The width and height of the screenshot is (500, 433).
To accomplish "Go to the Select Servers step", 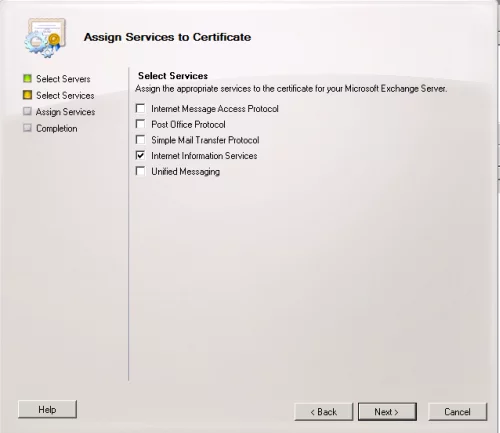I will click(x=63, y=79).
